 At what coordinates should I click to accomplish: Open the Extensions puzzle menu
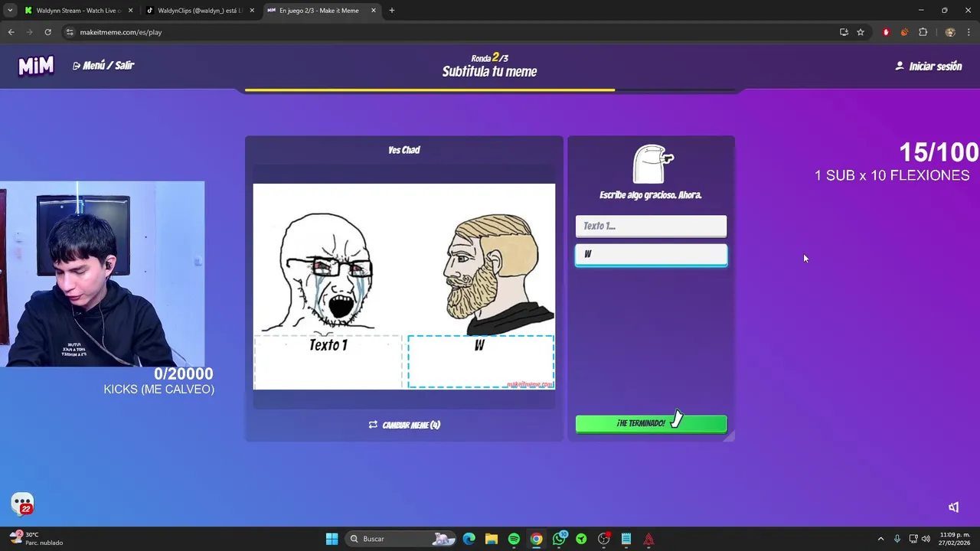(923, 32)
